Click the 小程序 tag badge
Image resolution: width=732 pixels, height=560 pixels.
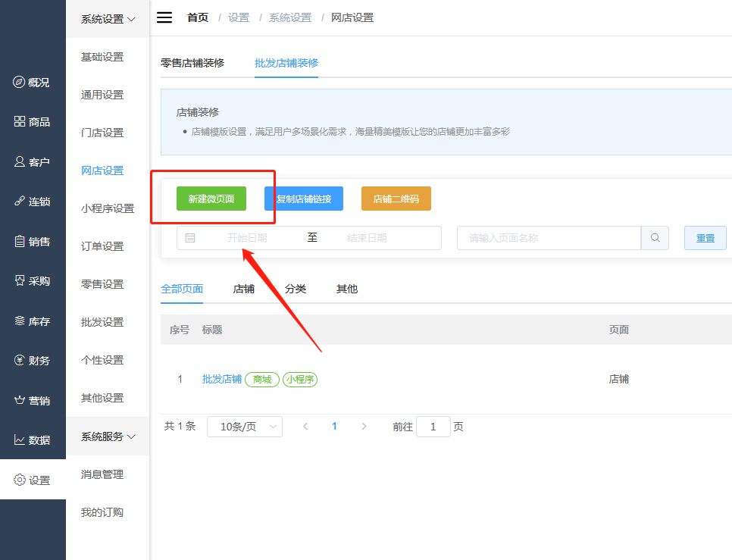tap(300, 380)
